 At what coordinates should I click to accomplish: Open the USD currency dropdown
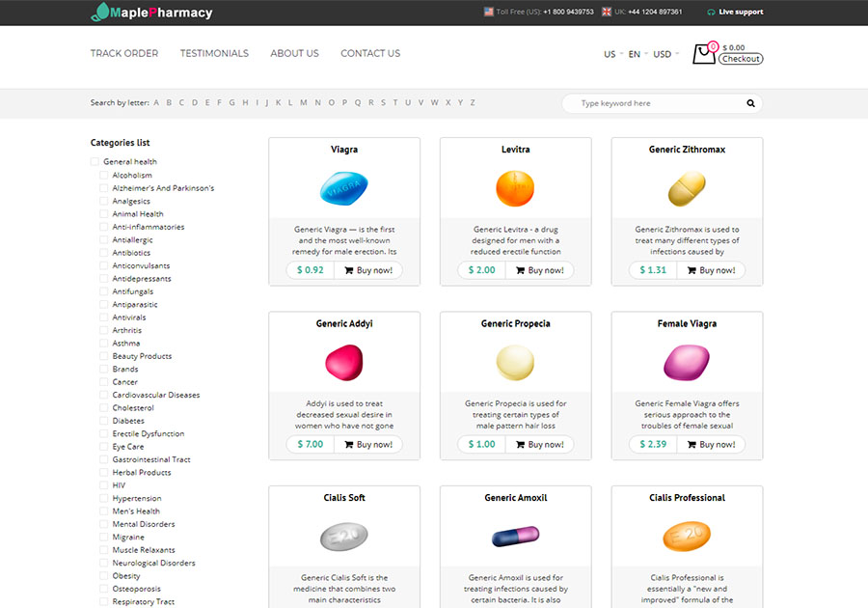click(x=665, y=54)
